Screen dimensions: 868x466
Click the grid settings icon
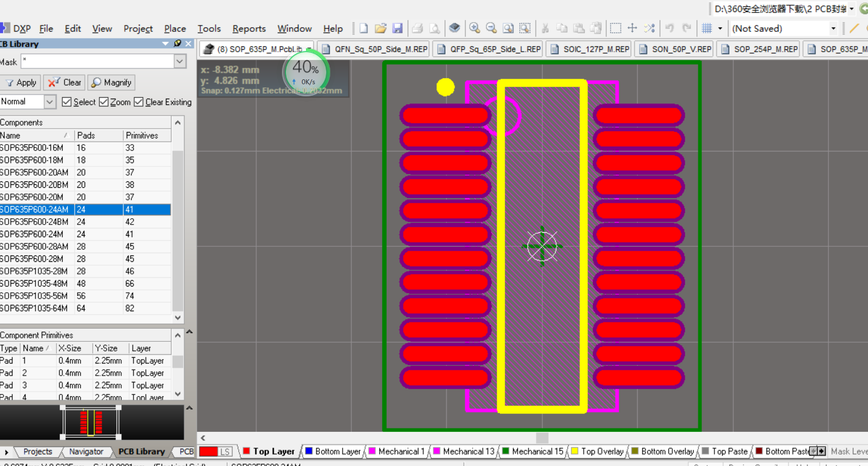pyautogui.click(x=707, y=28)
